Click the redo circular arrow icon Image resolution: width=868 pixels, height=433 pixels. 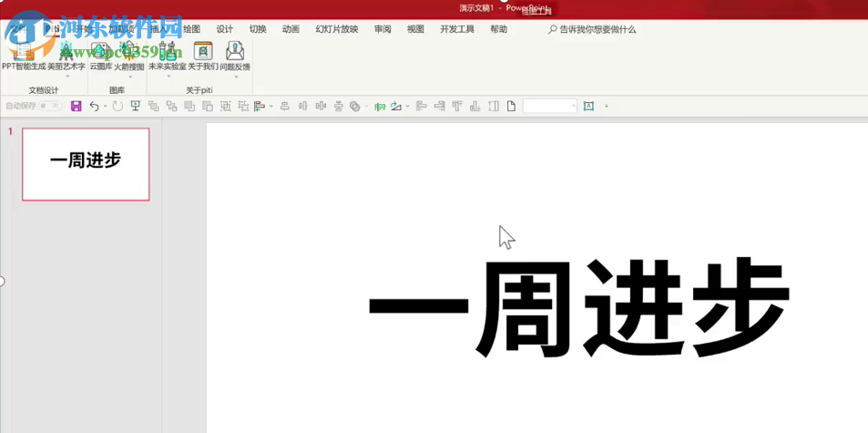coord(117,107)
